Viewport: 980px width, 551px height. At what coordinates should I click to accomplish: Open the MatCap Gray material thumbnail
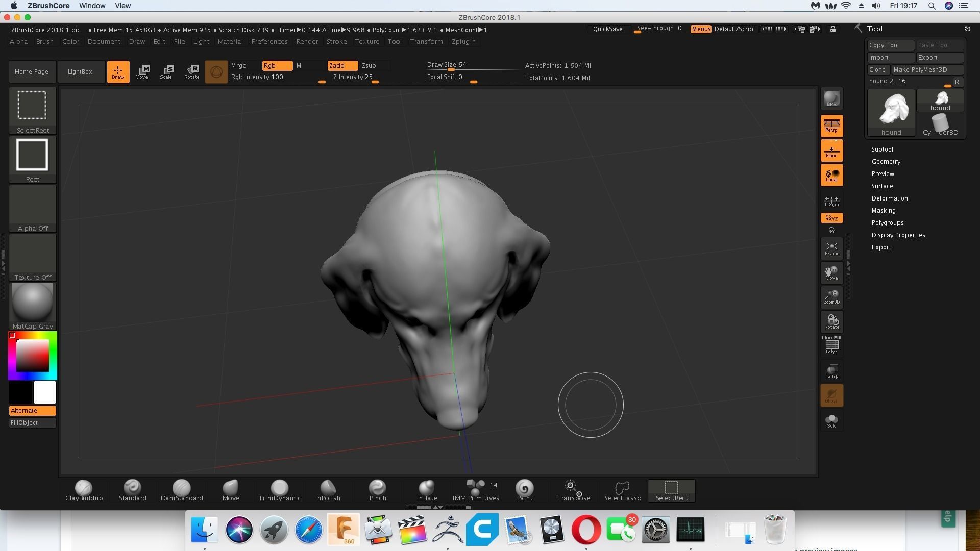pos(33,306)
